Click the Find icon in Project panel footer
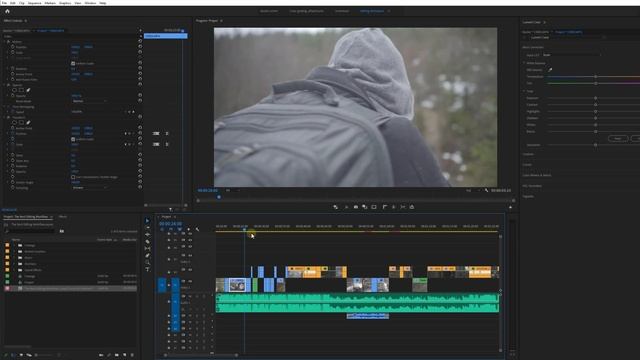This screenshot has height=360, width=640. pyautogui.click(x=109, y=355)
